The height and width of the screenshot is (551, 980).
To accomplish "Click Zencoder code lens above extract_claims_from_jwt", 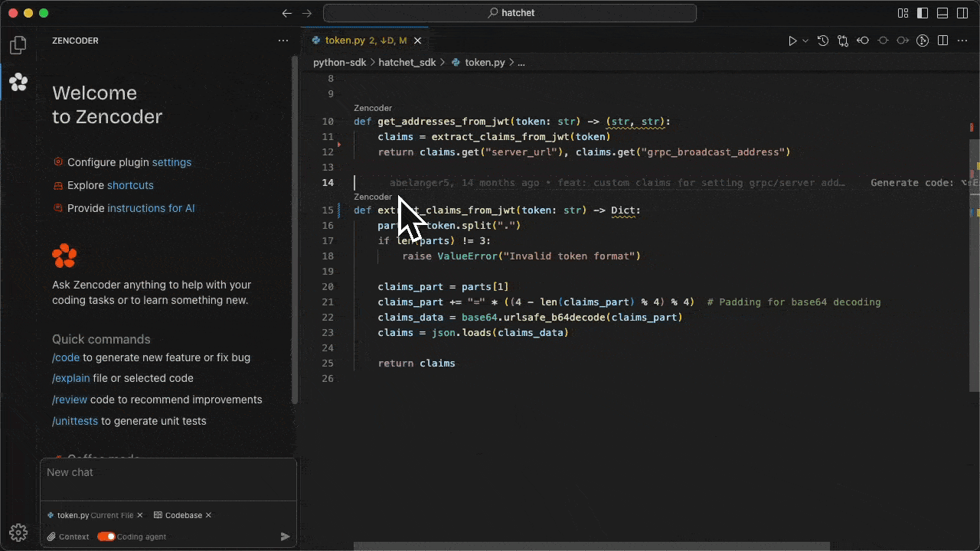I will [373, 197].
